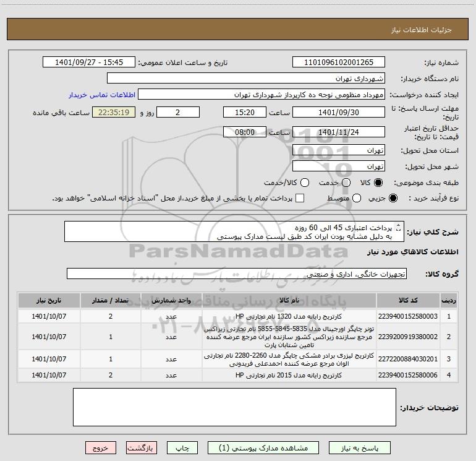The height and width of the screenshot is (461, 476).
Task: Select the کالا radio button
Action: 378,183
